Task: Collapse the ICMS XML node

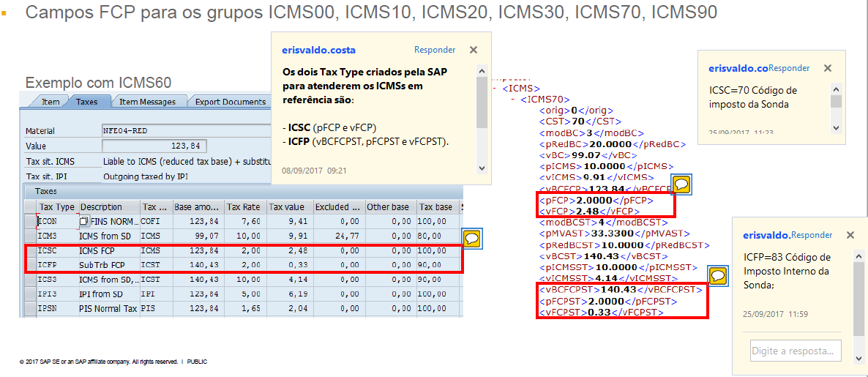Action: (495, 88)
